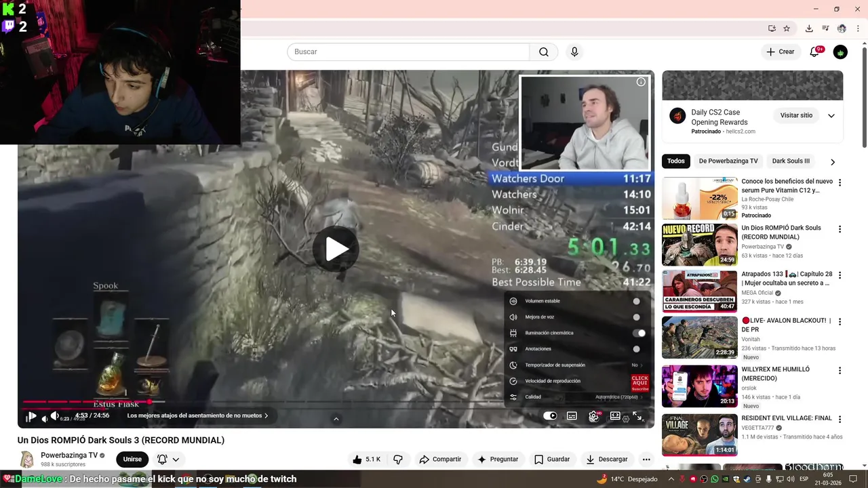
Task: Enable Volumen estable toggle
Action: coord(636,301)
